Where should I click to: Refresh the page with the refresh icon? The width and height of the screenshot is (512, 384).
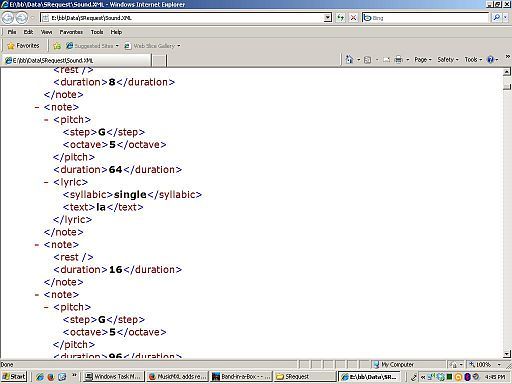pos(340,18)
